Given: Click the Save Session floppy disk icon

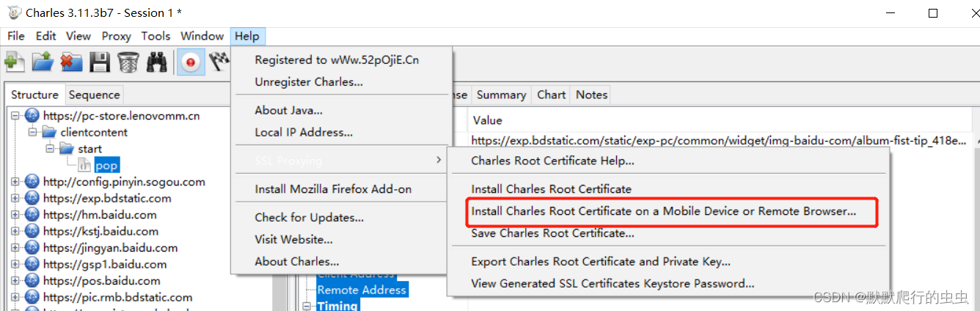Looking at the screenshot, I should (100, 62).
